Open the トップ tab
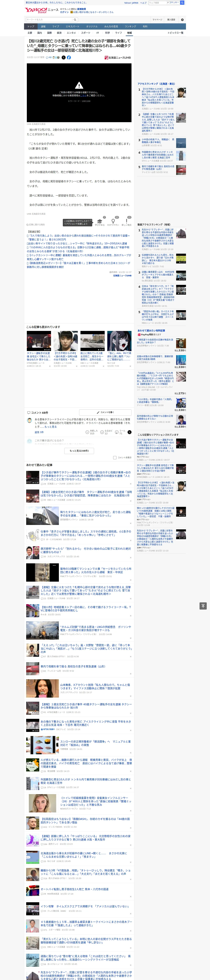 (x=31, y=27)
